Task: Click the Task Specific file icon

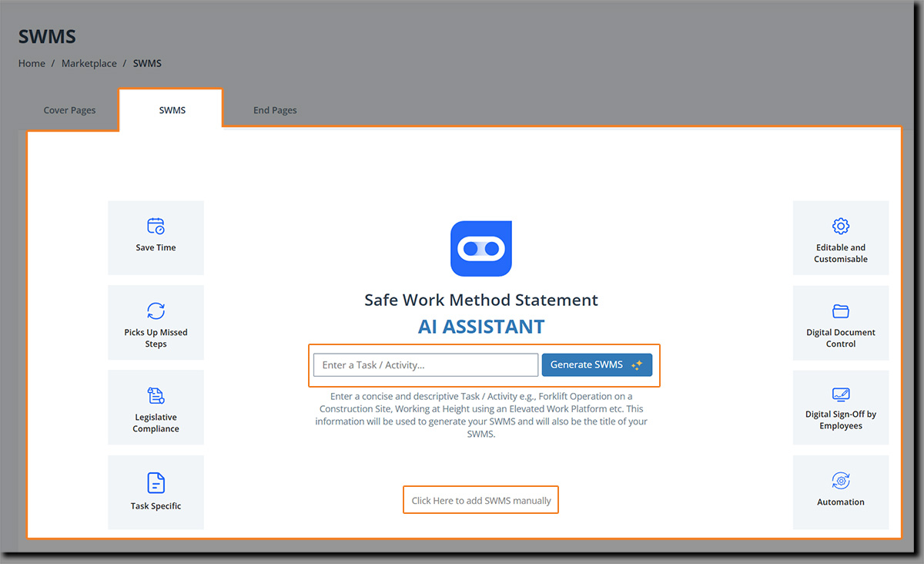Action: coord(156,483)
